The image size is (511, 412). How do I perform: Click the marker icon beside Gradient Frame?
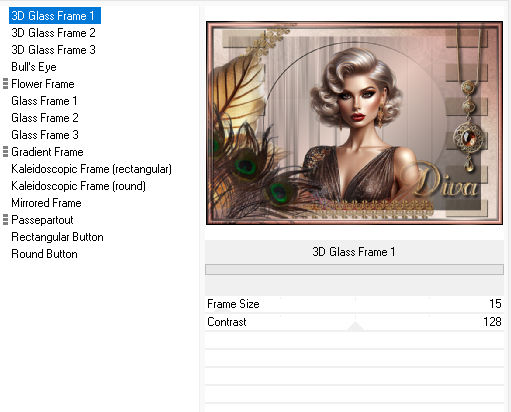(5, 152)
